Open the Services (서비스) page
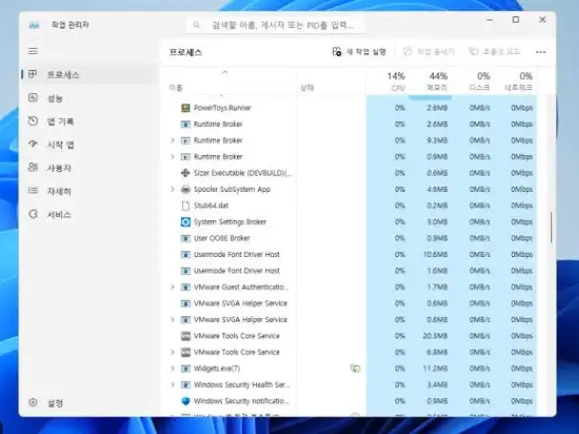579x434 pixels. pos(88,215)
